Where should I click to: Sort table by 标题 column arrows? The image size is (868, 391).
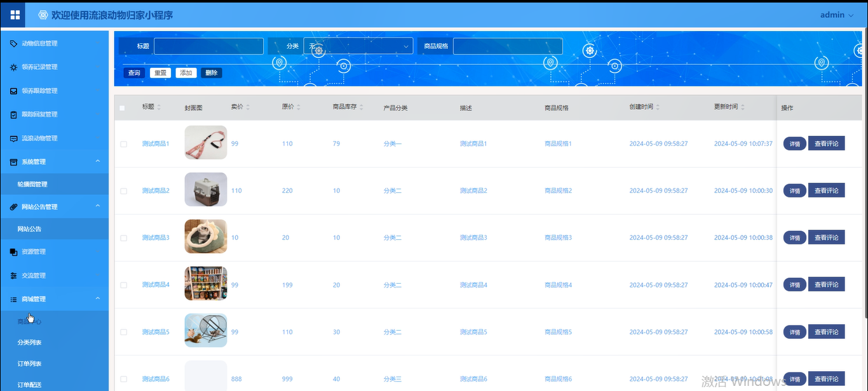(159, 107)
